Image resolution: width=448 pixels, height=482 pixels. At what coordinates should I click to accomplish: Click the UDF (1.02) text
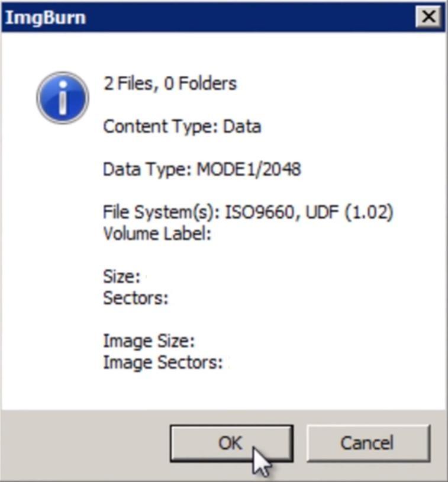[x=350, y=213]
